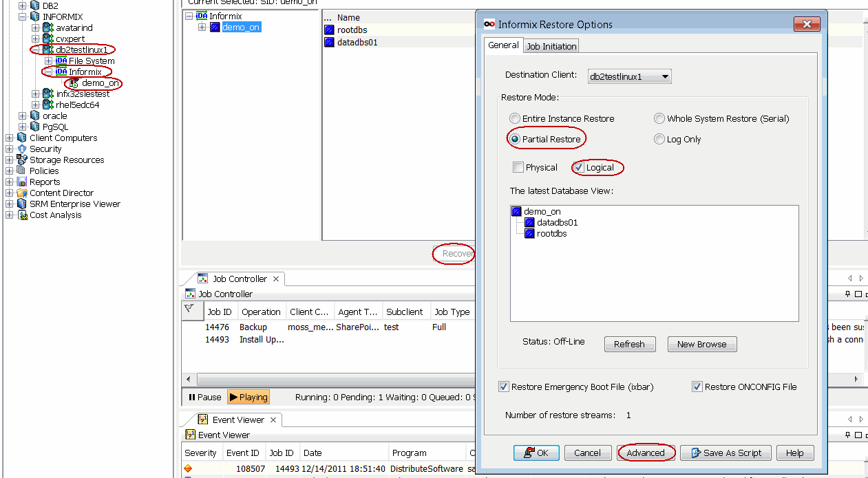Expand the avatarind node
Screen dimensions: 868x478
tap(36, 28)
